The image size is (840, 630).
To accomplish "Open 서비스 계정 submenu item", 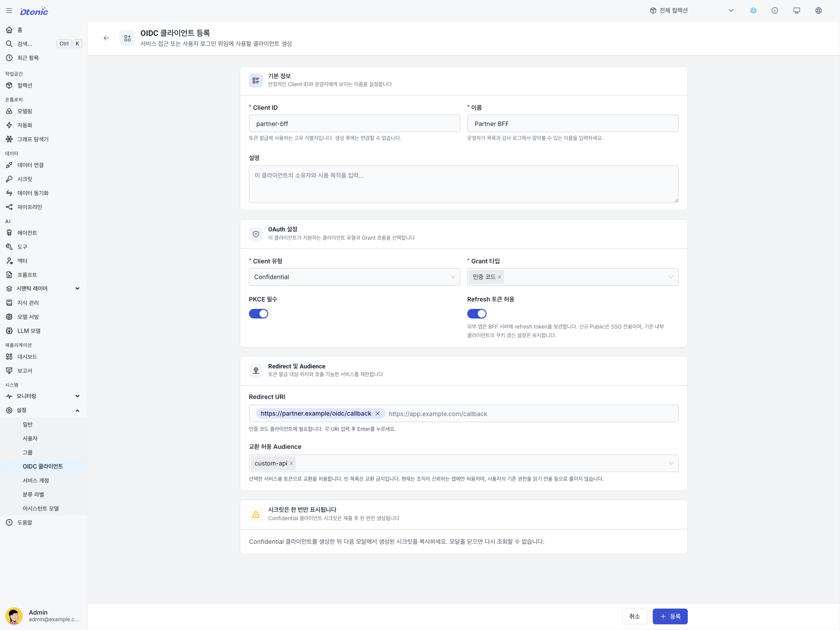I will coord(44,480).
